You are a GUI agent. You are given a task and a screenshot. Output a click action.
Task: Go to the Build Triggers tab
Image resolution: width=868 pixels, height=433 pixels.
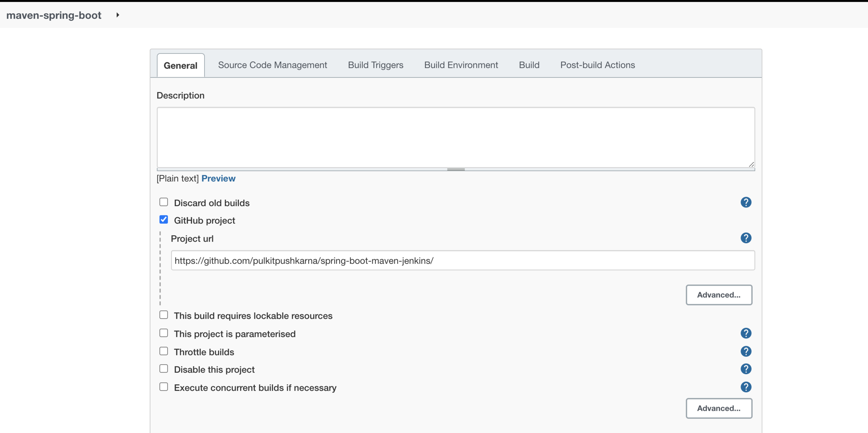click(x=375, y=65)
